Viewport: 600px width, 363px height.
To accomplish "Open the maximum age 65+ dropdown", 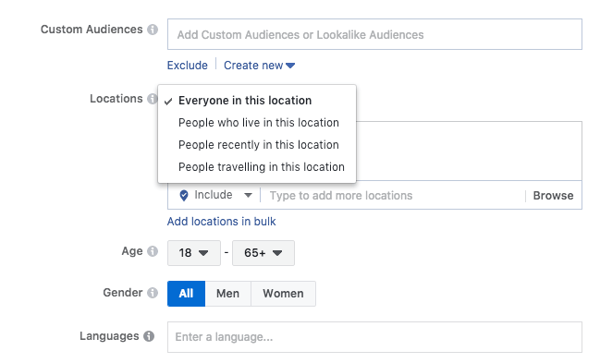I will [x=263, y=253].
